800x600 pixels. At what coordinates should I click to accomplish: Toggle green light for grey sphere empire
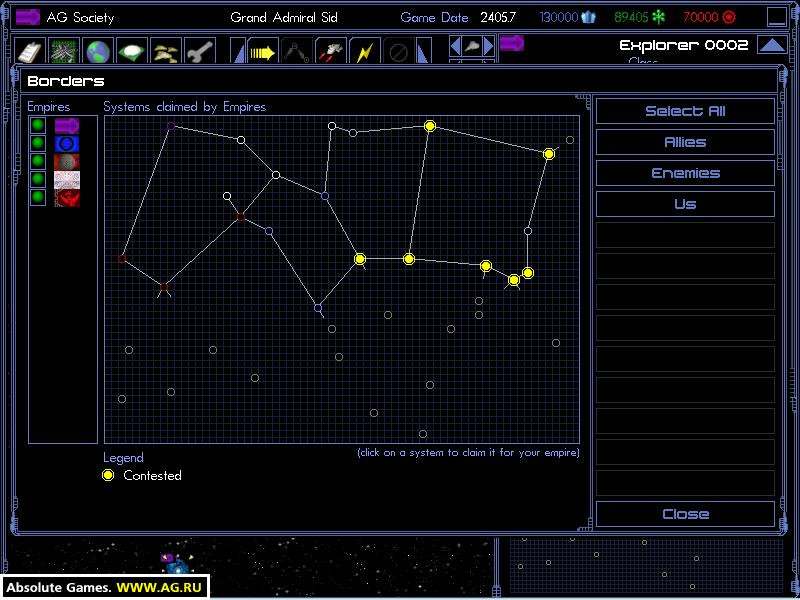pyautogui.click(x=38, y=161)
